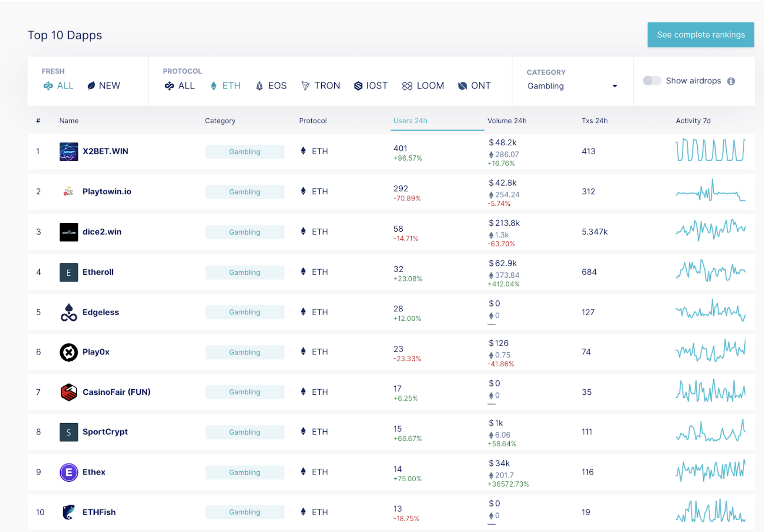
Task: Open SportCrypt dapp name link
Action: 105,432
